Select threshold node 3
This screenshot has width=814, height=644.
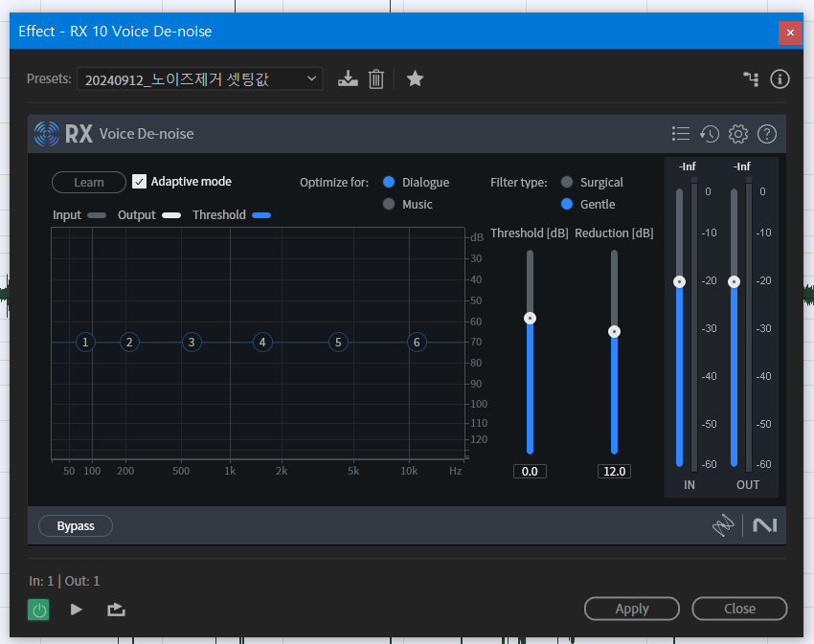pyautogui.click(x=192, y=343)
